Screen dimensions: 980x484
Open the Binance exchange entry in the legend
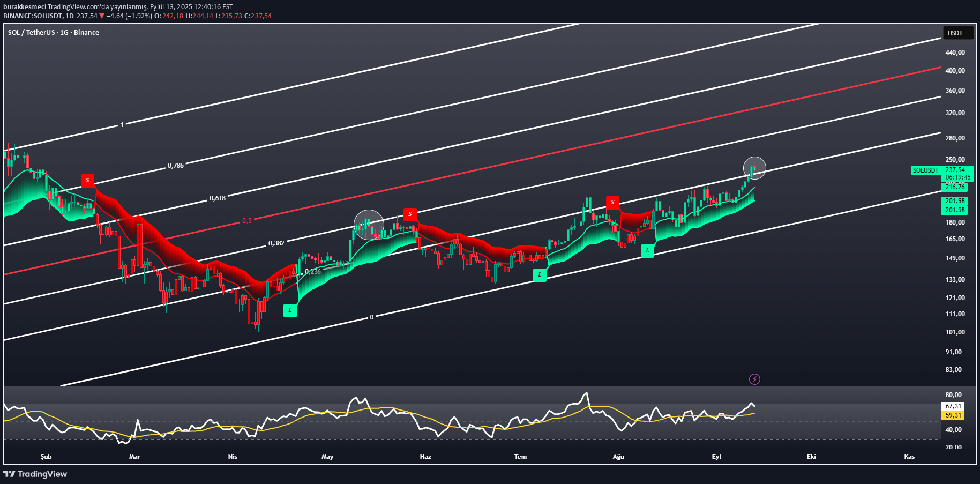[86, 32]
